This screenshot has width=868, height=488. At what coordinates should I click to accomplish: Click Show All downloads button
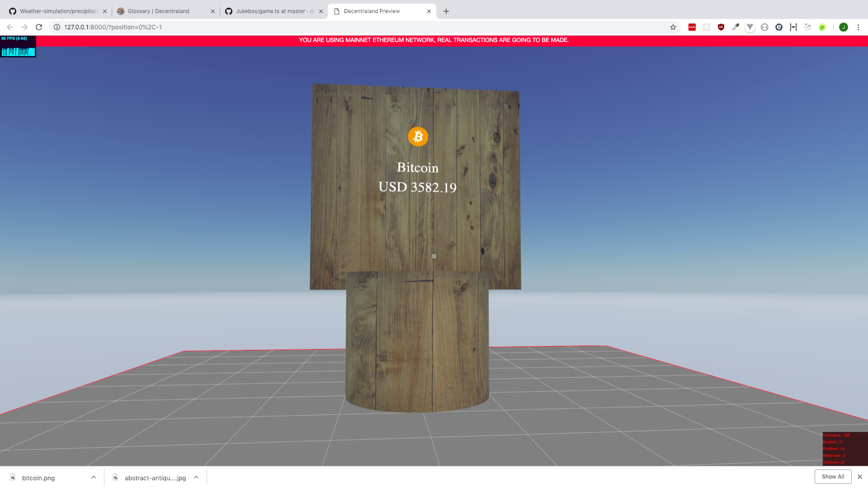(833, 477)
